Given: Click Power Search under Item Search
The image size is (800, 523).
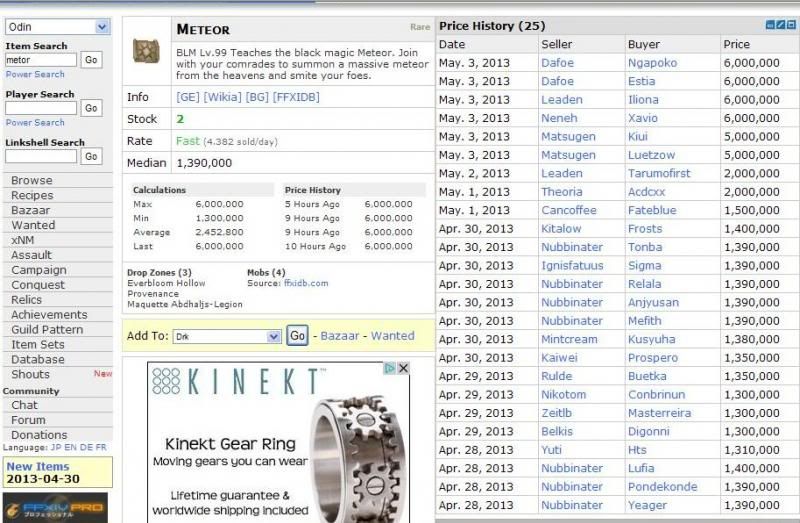Looking at the screenshot, I should [x=35, y=74].
